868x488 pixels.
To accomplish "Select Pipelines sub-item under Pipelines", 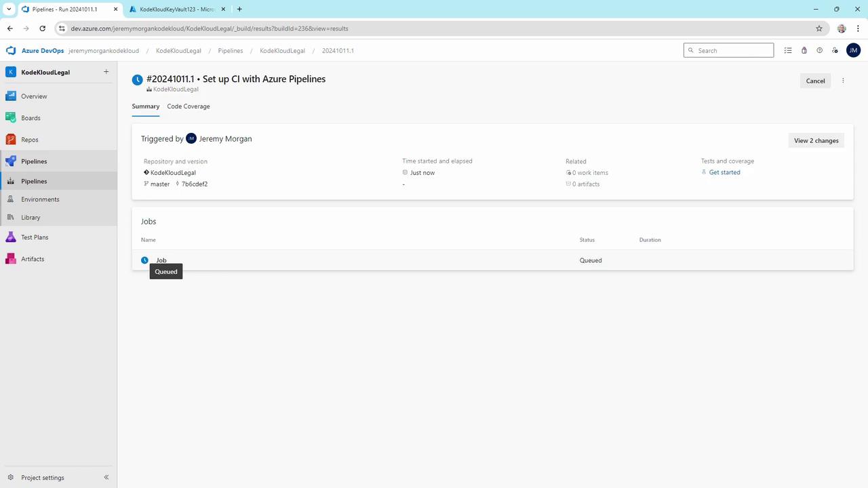I will tap(58, 181).
